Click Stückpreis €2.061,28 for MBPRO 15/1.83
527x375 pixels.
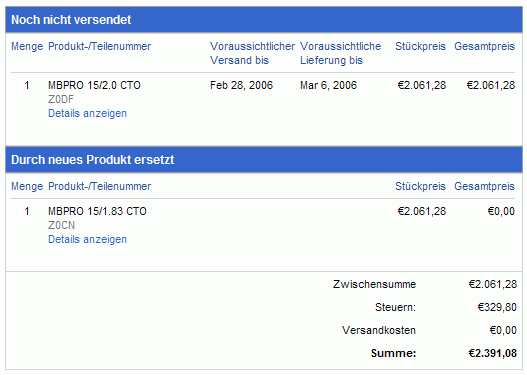pos(422,211)
